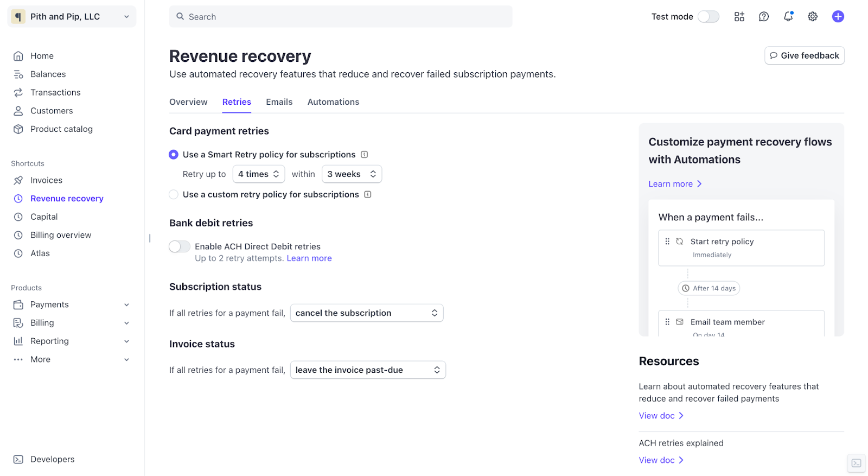Open the apps grid icon

[x=739, y=17]
